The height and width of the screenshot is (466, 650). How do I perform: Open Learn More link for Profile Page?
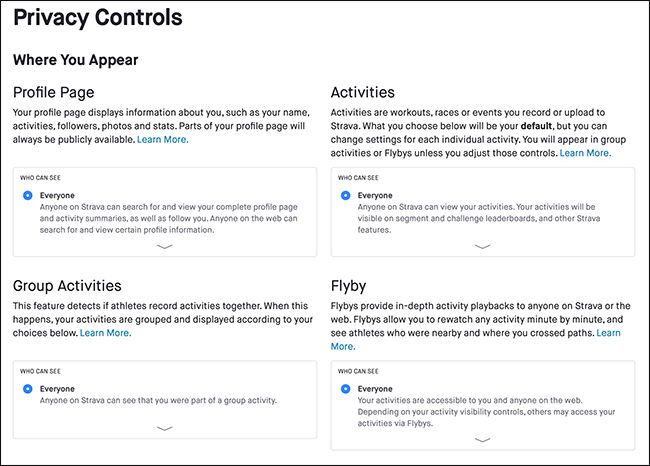coord(162,140)
